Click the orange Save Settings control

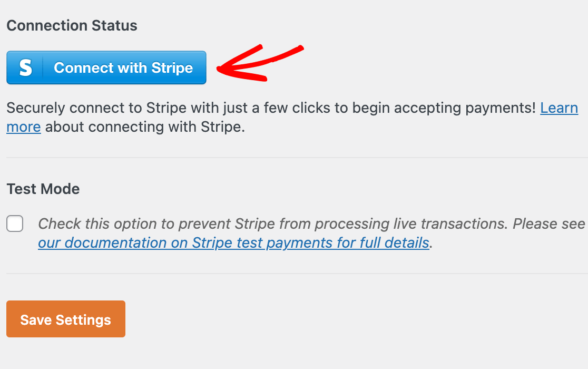point(65,318)
